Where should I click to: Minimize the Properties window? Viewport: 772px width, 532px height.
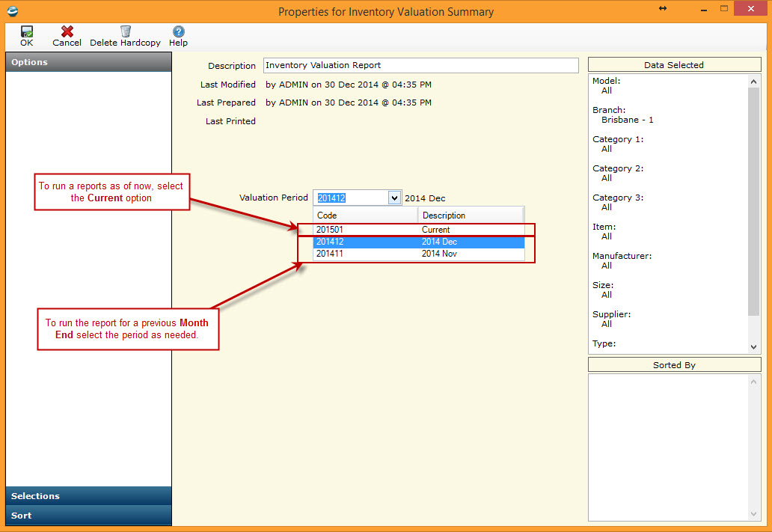(x=704, y=9)
